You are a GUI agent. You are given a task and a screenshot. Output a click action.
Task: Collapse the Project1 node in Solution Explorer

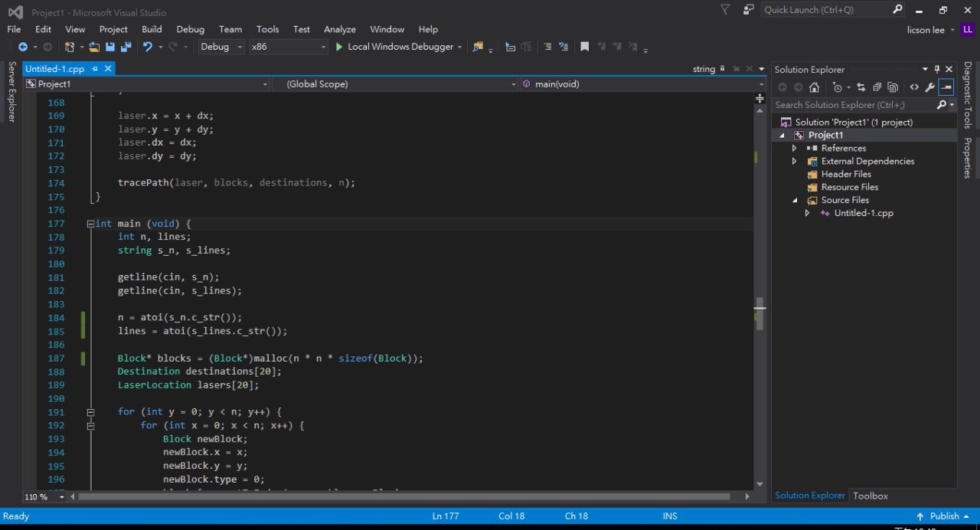[x=782, y=136]
